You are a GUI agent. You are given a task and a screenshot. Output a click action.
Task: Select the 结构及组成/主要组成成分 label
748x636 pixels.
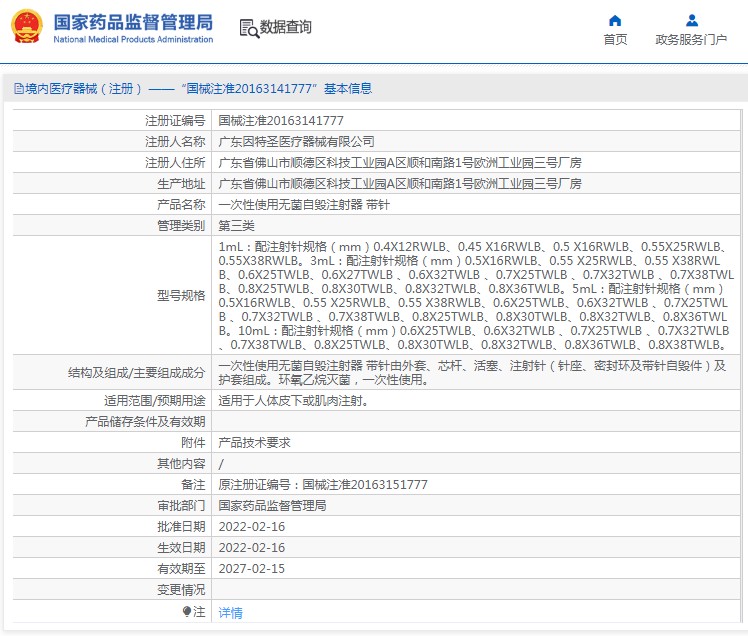(x=136, y=373)
